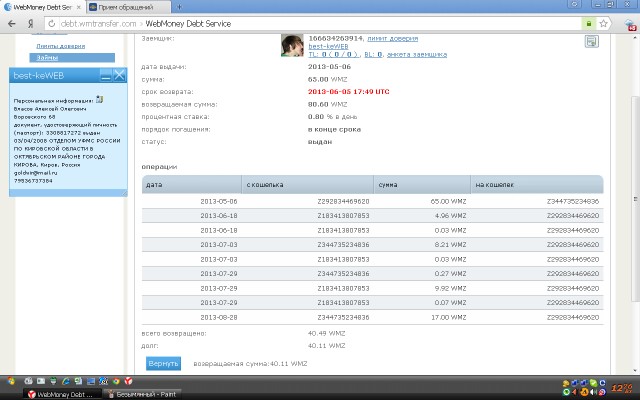The width and height of the screenshot is (640, 400).
Task: Click the с кошелька column header
Action: [x=307, y=184]
